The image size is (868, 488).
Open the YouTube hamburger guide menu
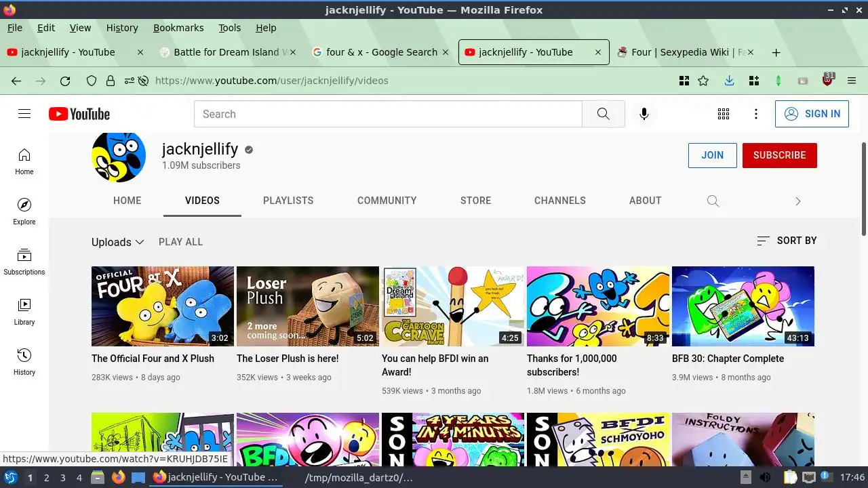coord(24,114)
